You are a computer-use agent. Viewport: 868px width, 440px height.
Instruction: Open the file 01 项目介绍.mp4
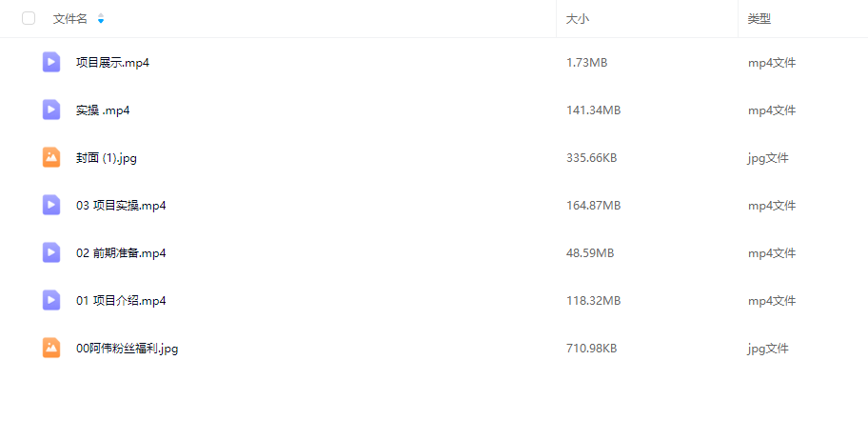(x=121, y=301)
